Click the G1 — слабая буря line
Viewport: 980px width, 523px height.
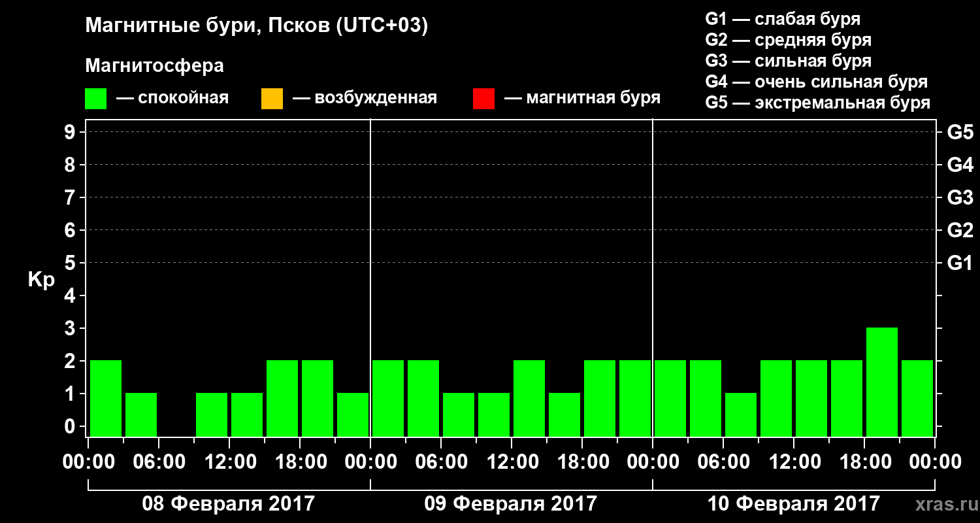point(783,18)
